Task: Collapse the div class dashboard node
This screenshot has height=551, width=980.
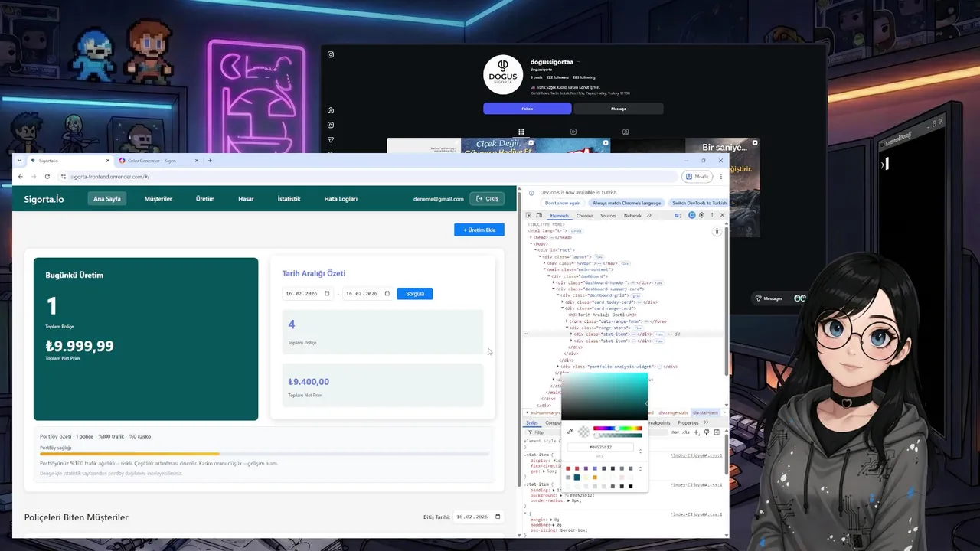Action: coord(549,275)
